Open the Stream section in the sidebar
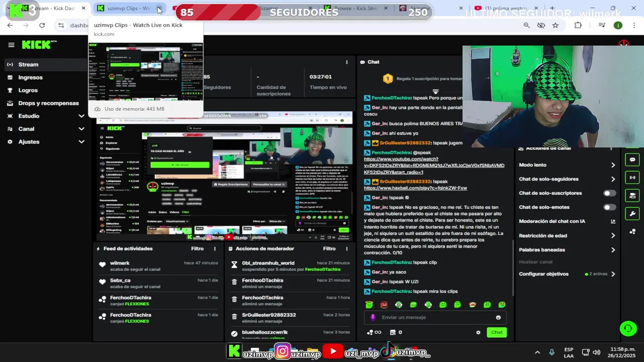This screenshot has width=644, height=362. pos(46,64)
